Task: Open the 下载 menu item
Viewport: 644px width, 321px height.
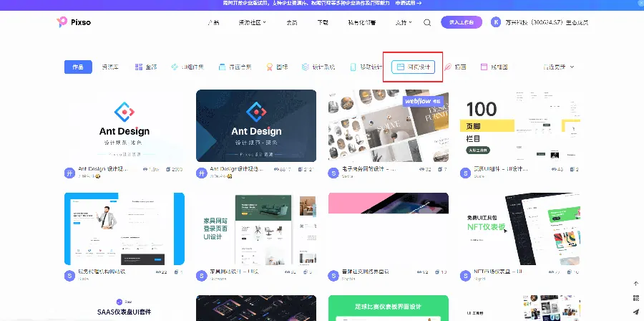Action: click(323, 23)
